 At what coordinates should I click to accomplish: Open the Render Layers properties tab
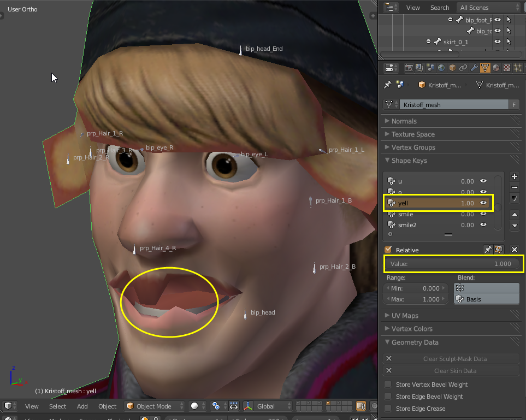coord(419,68)
